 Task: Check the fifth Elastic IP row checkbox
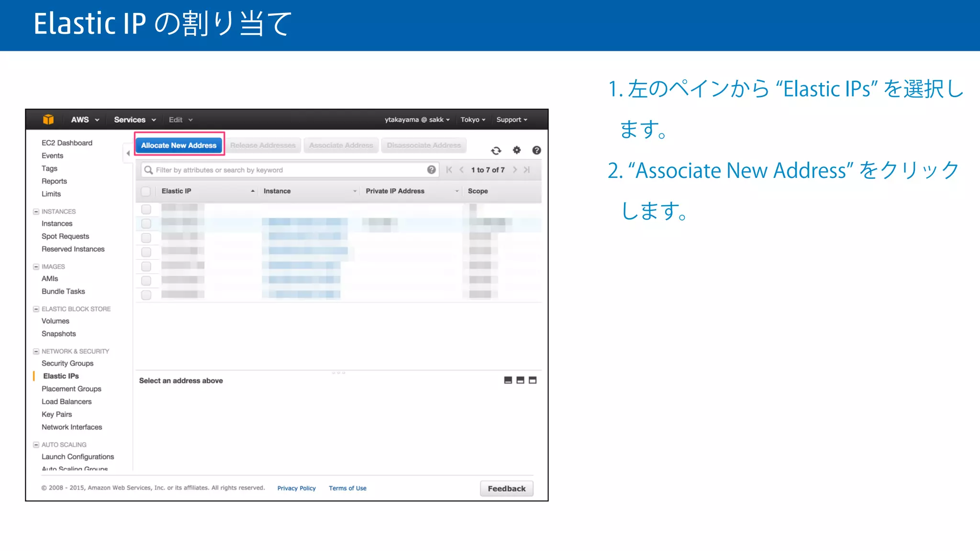click(x=146, y=266)
